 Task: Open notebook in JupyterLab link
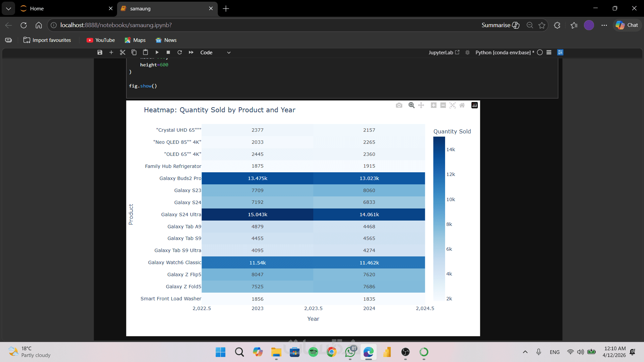click(x=444, y=52)
